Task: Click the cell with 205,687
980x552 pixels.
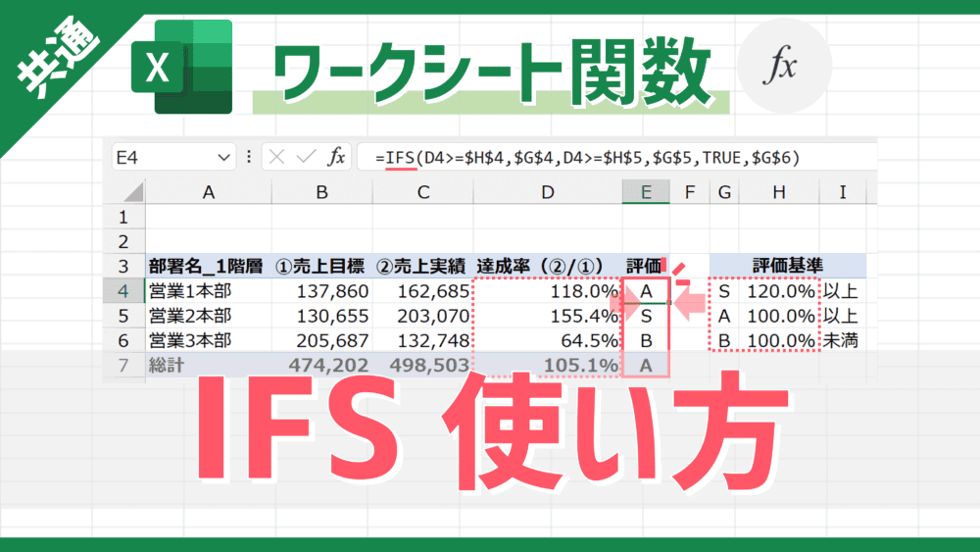Action: coord(321,340)
